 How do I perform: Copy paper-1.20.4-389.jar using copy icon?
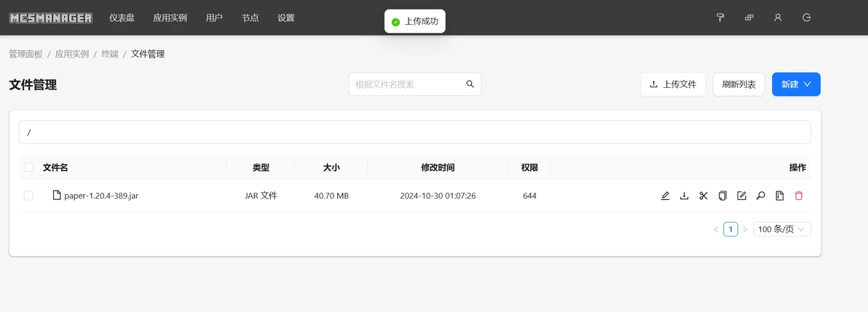click(x=722, y=196)
